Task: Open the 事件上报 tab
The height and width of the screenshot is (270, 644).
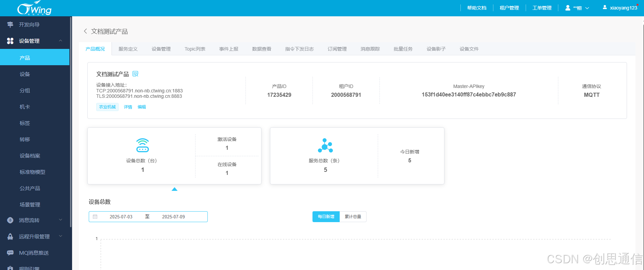Action: [x=229, y=49]
